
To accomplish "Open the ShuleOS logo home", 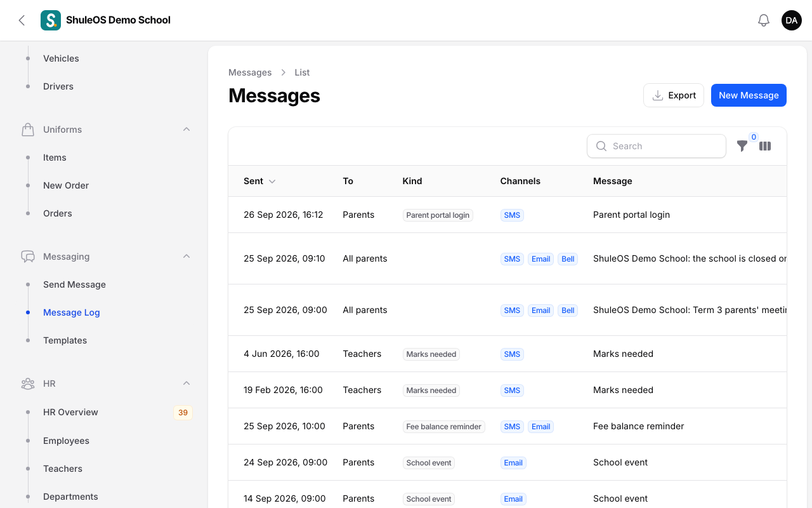I will pyautogui.click(x=51, y=20).
